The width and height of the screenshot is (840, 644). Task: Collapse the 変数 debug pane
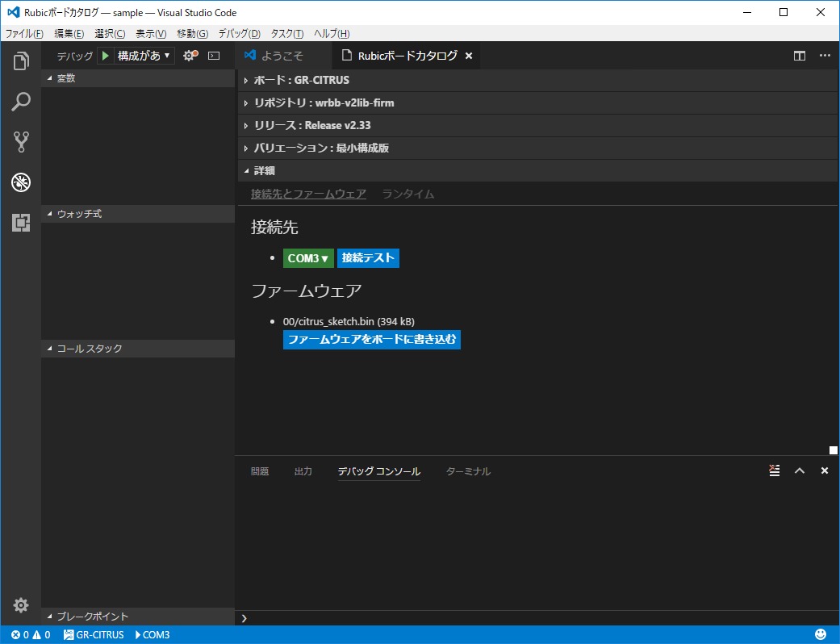138,78
